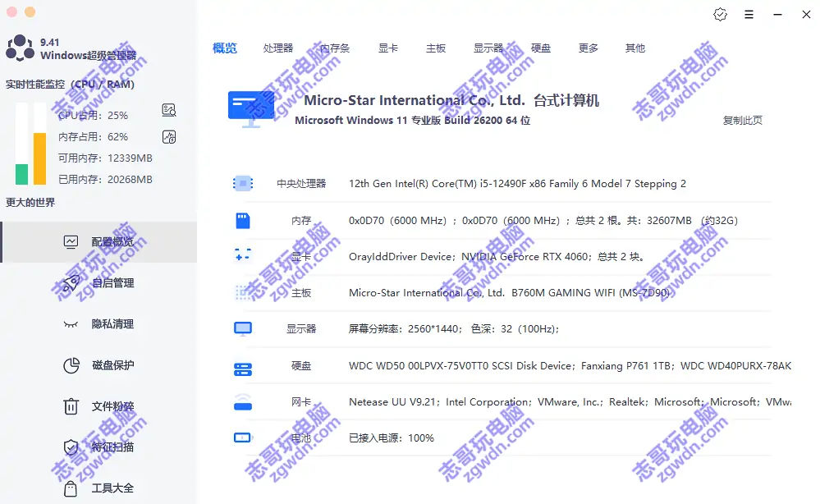Open the hamburger menu in title bar
This screenshot has width=820, height=504.
[749, 14]
